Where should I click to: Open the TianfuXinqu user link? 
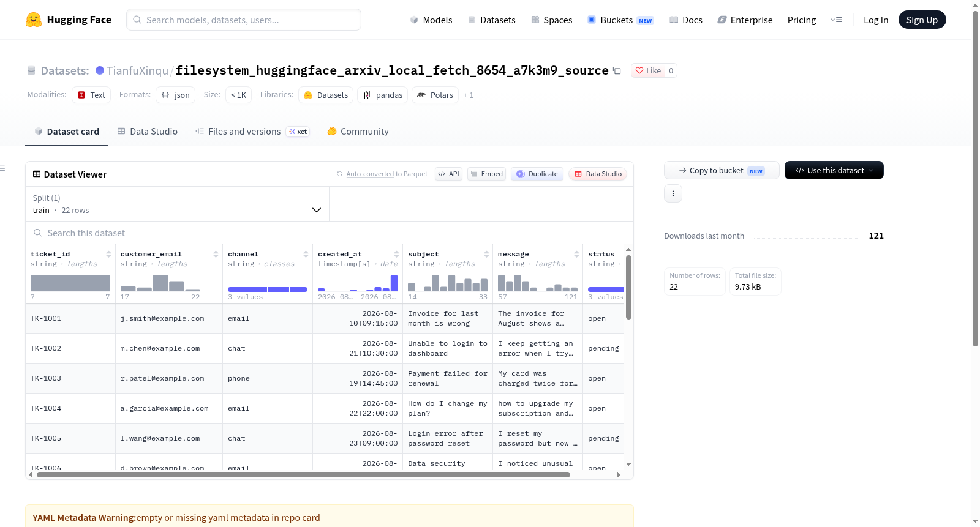137,70
